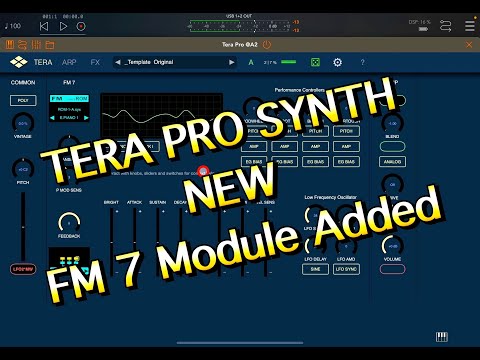Toggle the green pill switch below BLEND

point(392,146)
